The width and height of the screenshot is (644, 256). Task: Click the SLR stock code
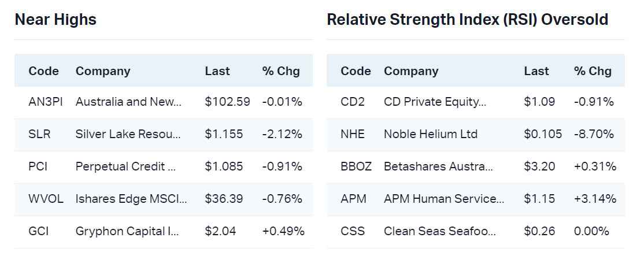coord(39,135)
